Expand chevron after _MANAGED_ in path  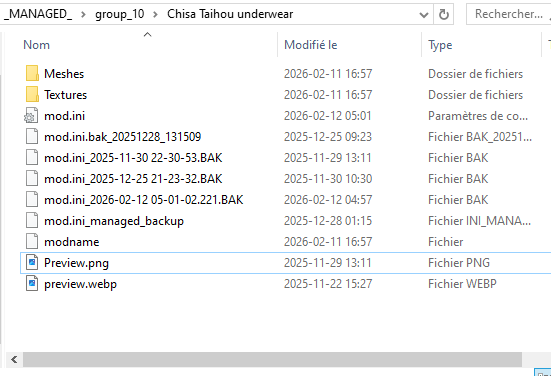click(83, 15)
